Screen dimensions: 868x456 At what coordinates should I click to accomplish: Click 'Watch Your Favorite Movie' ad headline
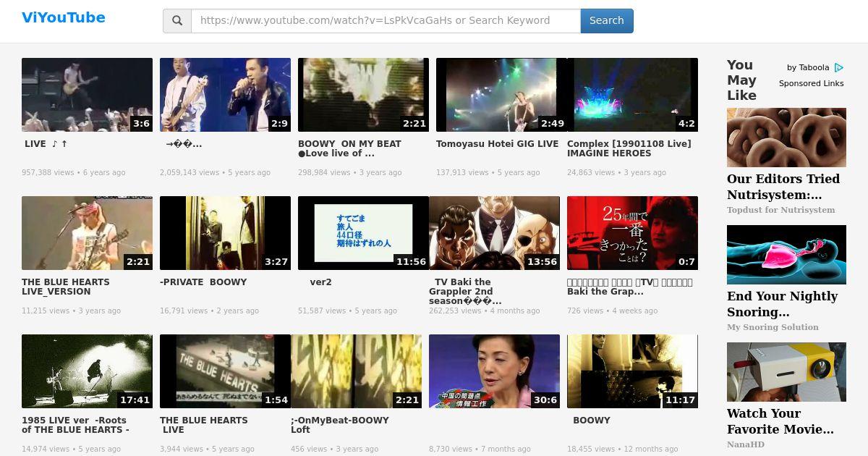780,421
